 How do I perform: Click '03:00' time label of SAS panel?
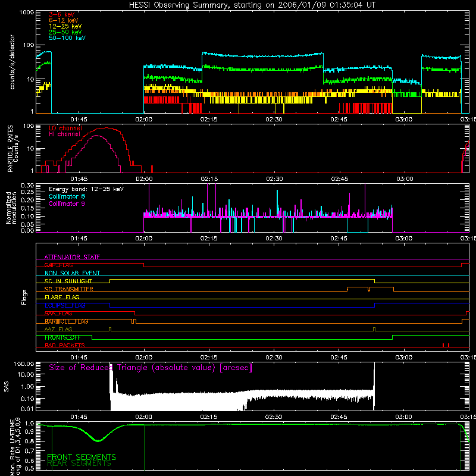404,417
